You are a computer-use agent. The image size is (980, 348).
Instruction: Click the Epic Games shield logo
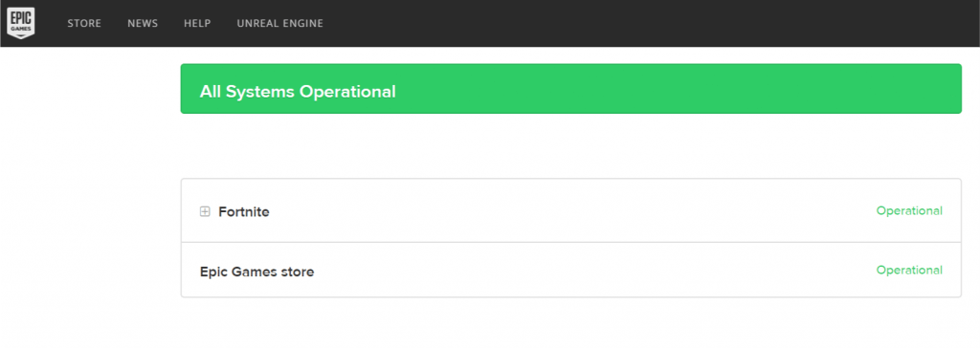pyautogui.click(x=21, y=23)
